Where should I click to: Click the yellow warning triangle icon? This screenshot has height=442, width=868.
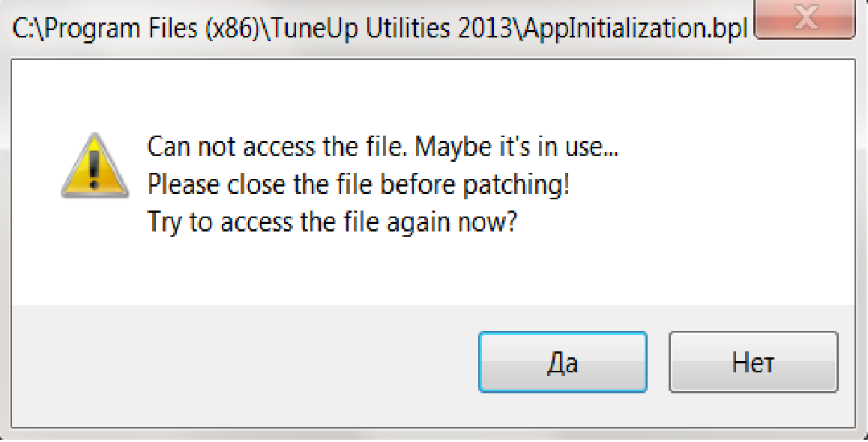(94, 166)
